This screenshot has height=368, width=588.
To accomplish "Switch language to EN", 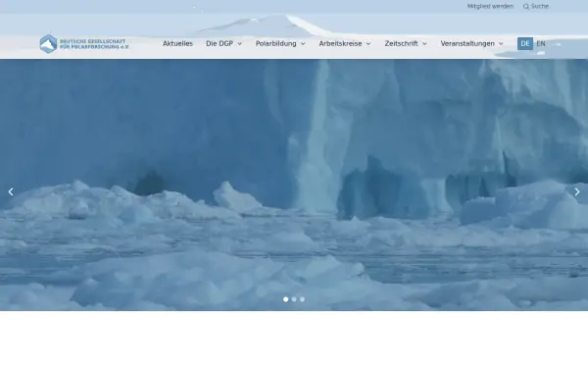I will click(x=541, y=43).
